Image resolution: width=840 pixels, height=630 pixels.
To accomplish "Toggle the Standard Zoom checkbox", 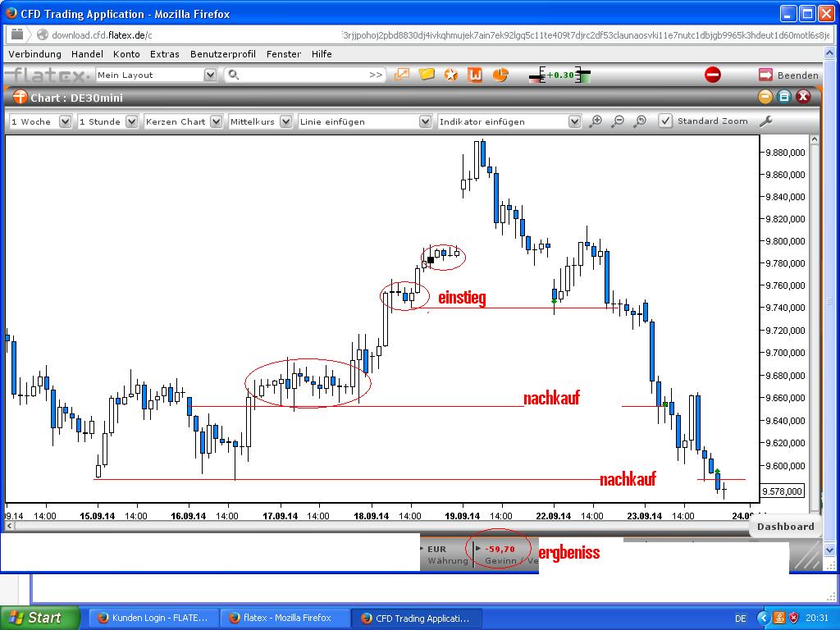I will coord(664,121).
